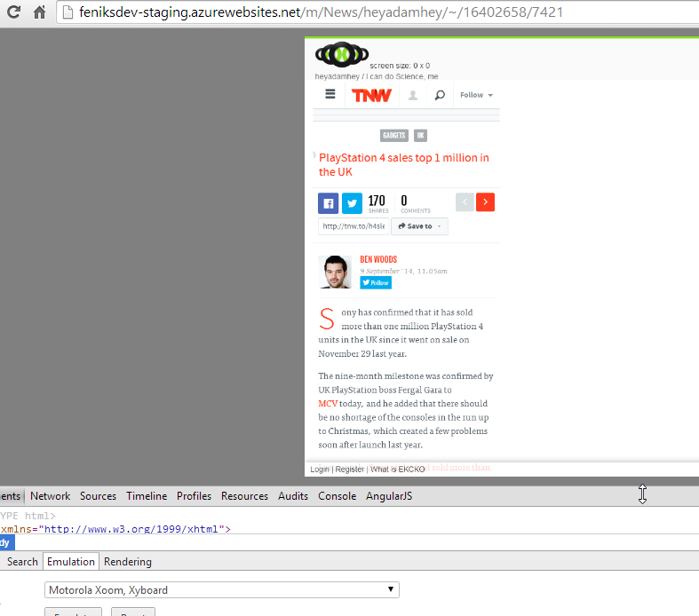Image resolution: width=699 pixels, height=616 pixels.
Task: Open Motorola Xoom device dropdown
Action: (x=222, y=589)
